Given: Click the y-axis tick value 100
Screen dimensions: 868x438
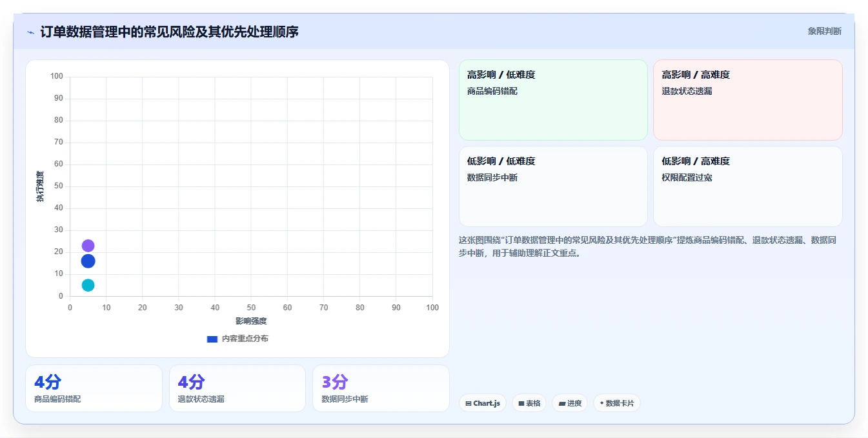Looking at the screenshot, I should tap(57, 77).
